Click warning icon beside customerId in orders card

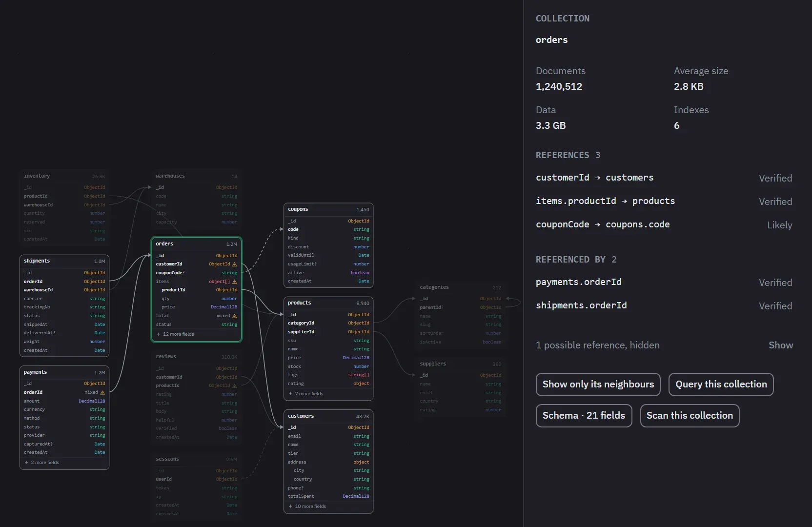[235, 264]
